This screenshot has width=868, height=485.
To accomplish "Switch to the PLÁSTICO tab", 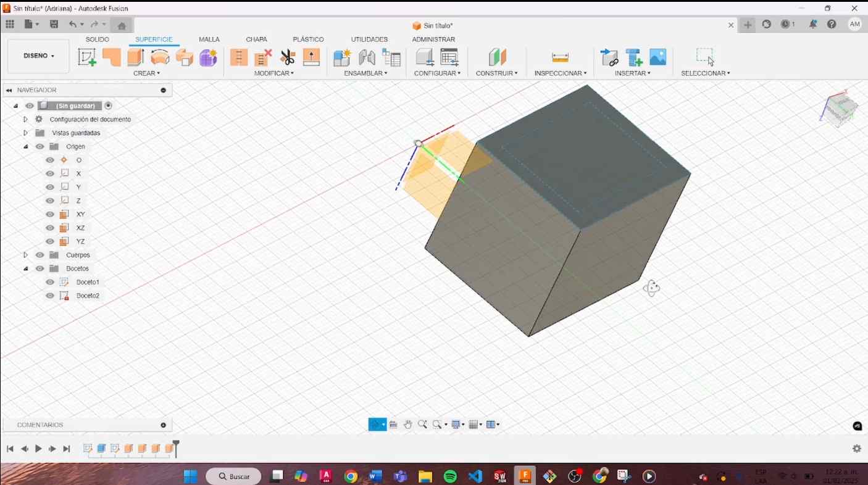I will [308, 39].
